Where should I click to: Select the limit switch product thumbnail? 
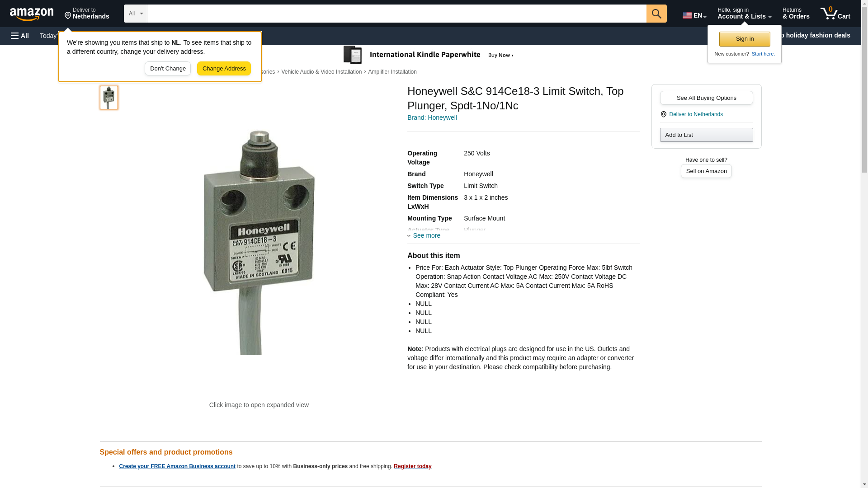pos(109,98)
